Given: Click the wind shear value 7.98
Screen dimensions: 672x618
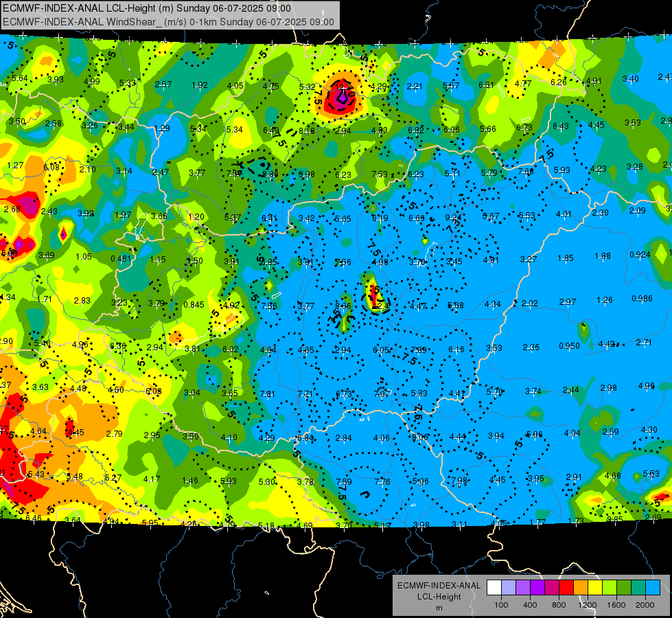Looking at the screenshot, I should 459,480.
